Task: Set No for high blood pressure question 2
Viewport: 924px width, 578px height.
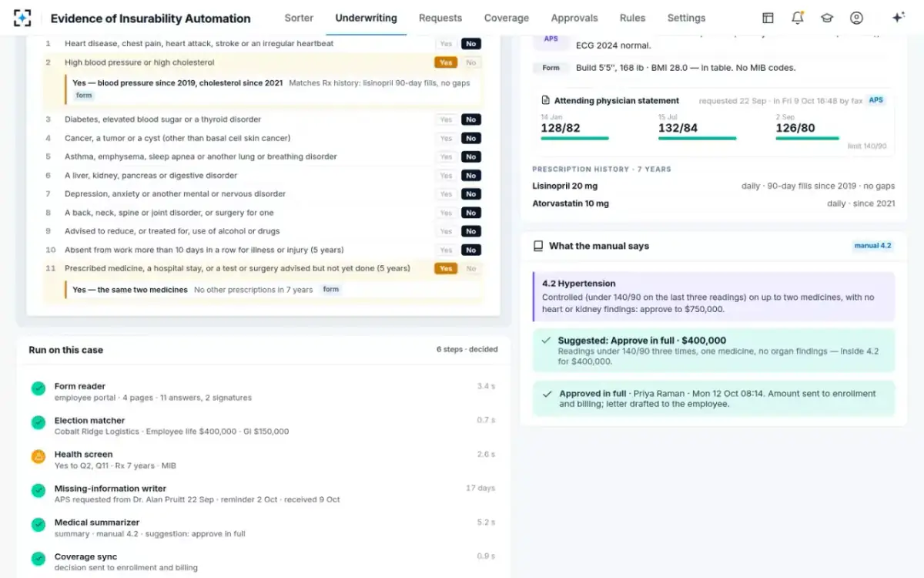Action: click(471, 62)
